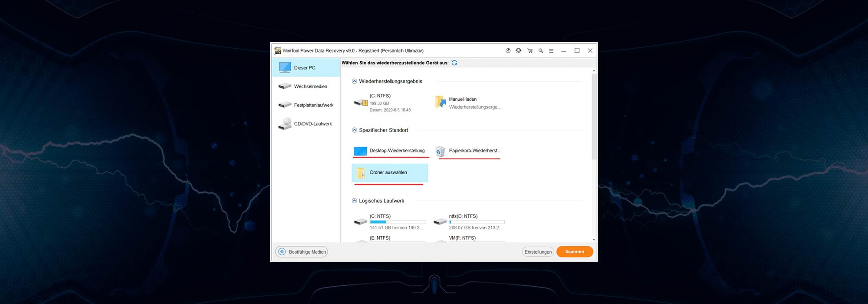Click the scrollbar up arrow
Viewport: 868px width, 304px height.
click(x=594, y=70)
